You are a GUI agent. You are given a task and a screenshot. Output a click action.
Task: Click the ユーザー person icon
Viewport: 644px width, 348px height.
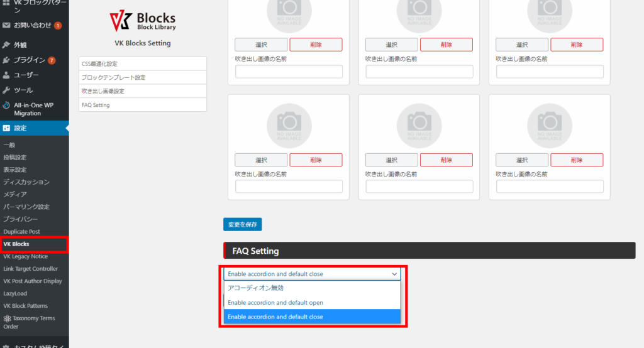point(6,75)
